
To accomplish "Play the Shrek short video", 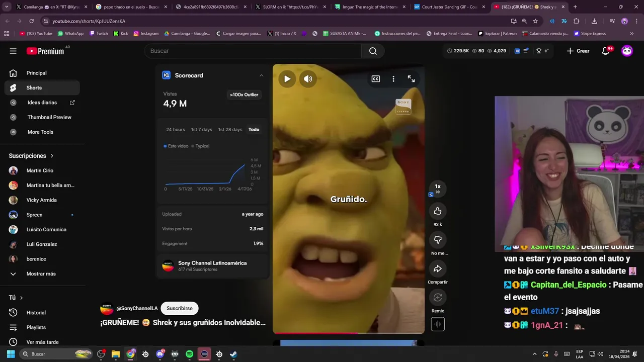I will pos(287,79).
